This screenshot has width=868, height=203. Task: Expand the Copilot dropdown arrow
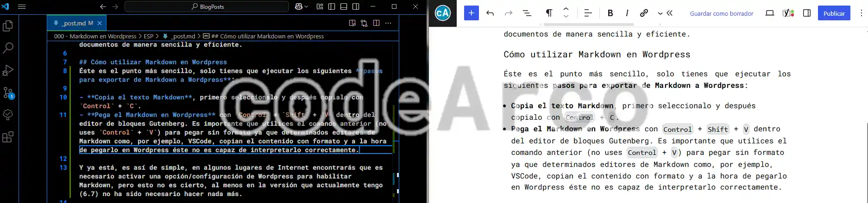pos(306,6)
